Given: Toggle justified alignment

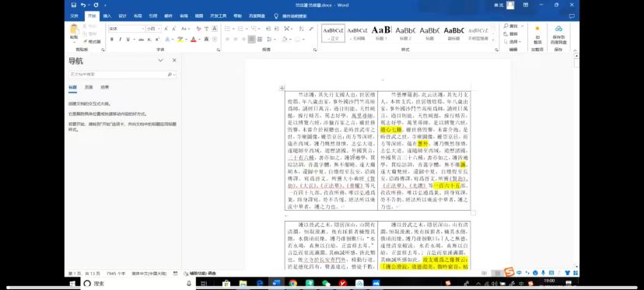Looking at the screenshot, I should coord(251,40).
